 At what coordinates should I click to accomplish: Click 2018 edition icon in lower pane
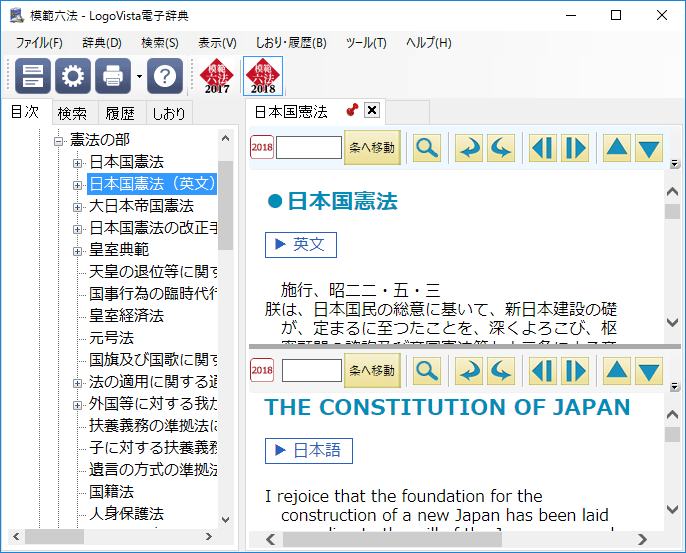pyautogui.click(x=262, y=370)
